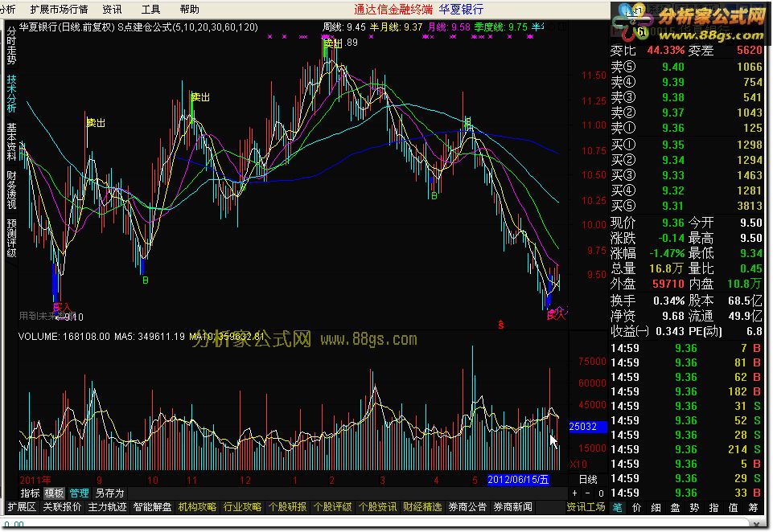Open the 券商公告 tab
Screen dimensions: 773x532
click(x=468, y=507)
